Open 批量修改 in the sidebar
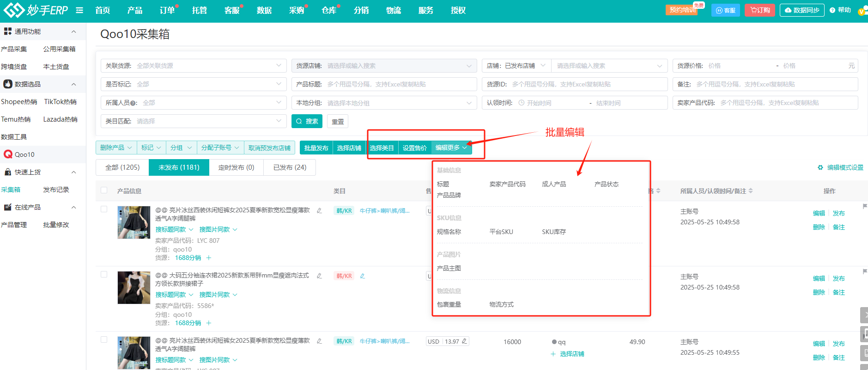 [56, 225]
